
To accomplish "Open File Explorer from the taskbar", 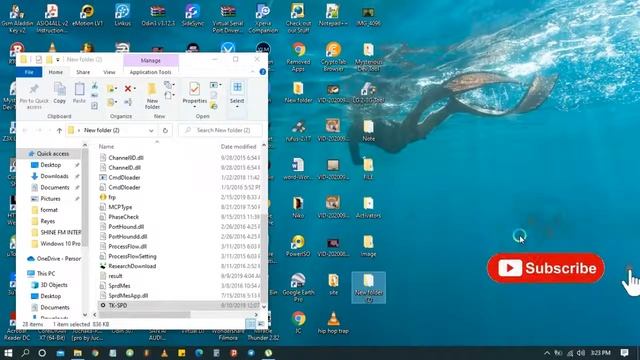I will 78,353.
